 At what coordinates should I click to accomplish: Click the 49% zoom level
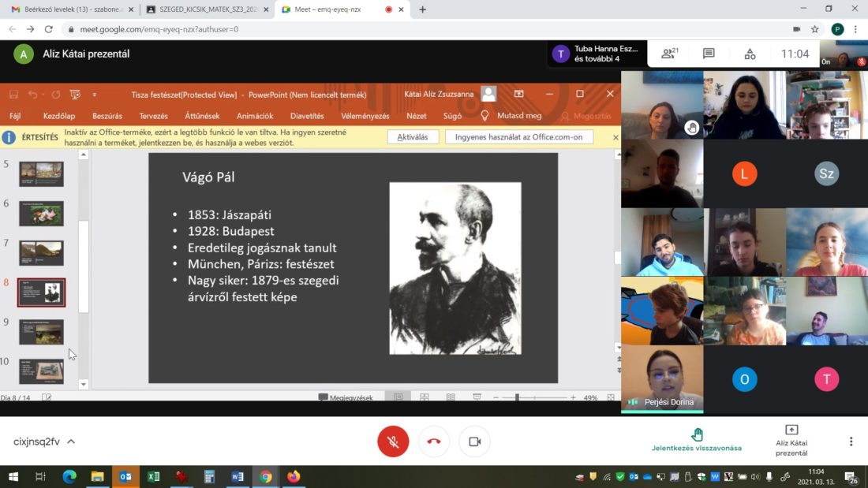[x=590, y=397]
